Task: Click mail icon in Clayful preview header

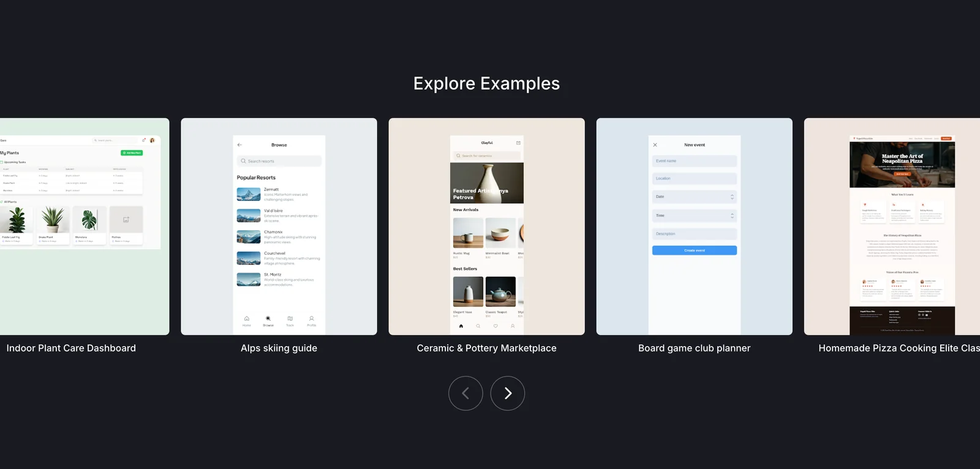Action: [518, 143]
